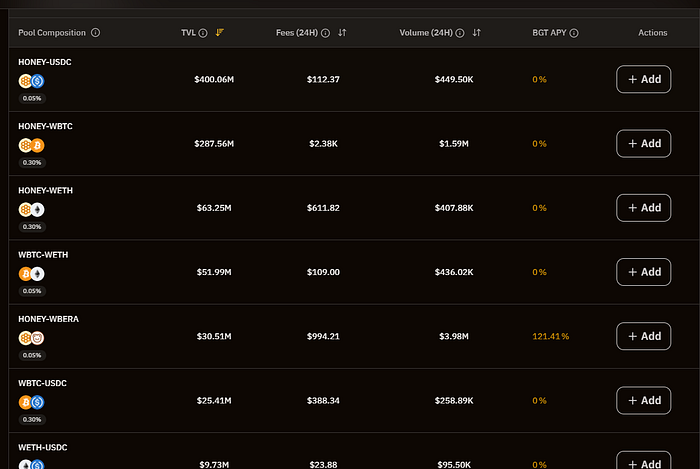Select the $611.82 fees value

coord(323,208)
